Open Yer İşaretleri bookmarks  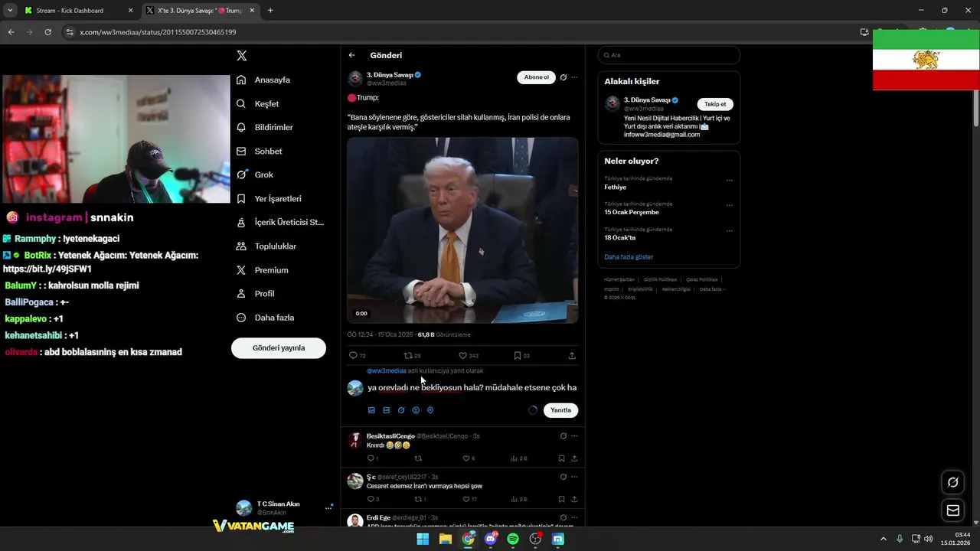[269, 199]
